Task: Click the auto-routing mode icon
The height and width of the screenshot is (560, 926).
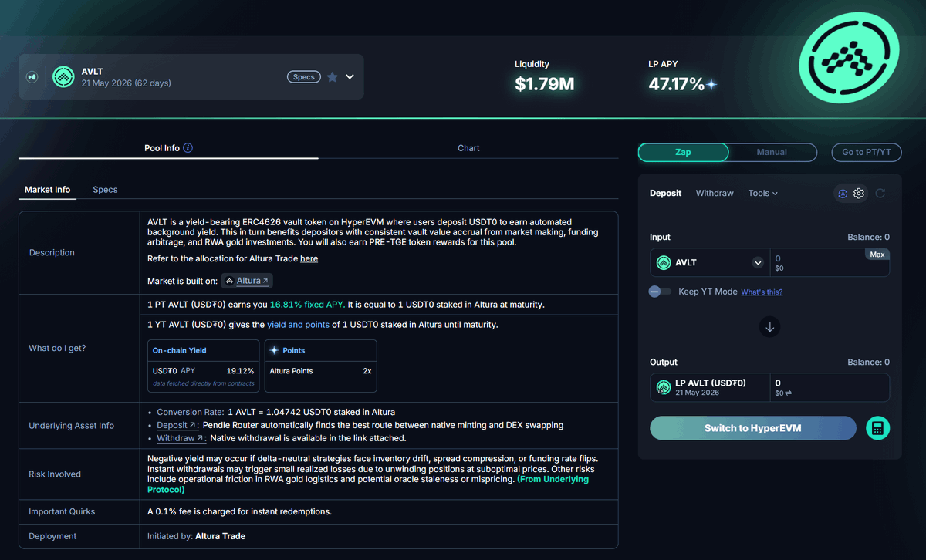Action: pyautogui.click(x=843, y=194)
